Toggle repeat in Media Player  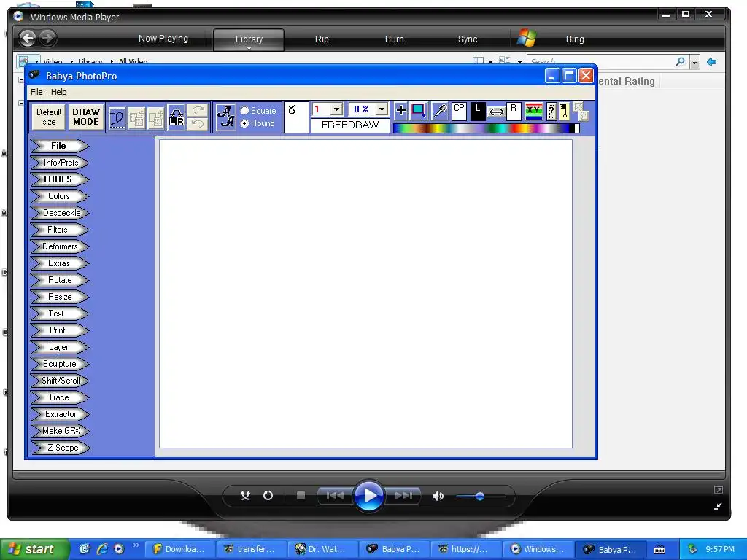[268, 496]
